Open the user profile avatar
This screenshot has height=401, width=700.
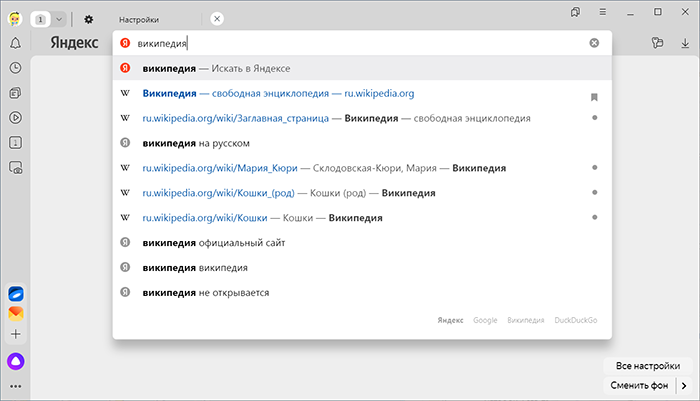[15, 19]
